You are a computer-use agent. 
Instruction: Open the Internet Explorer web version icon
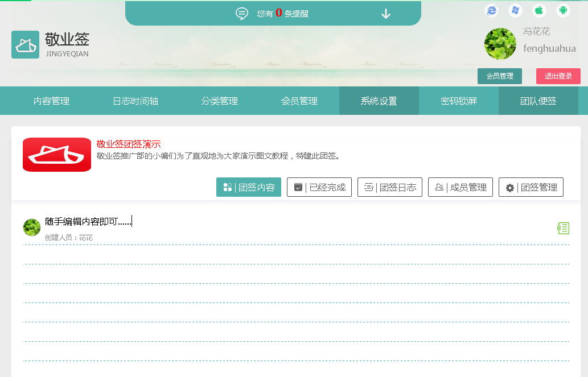[x=492, y=10]
